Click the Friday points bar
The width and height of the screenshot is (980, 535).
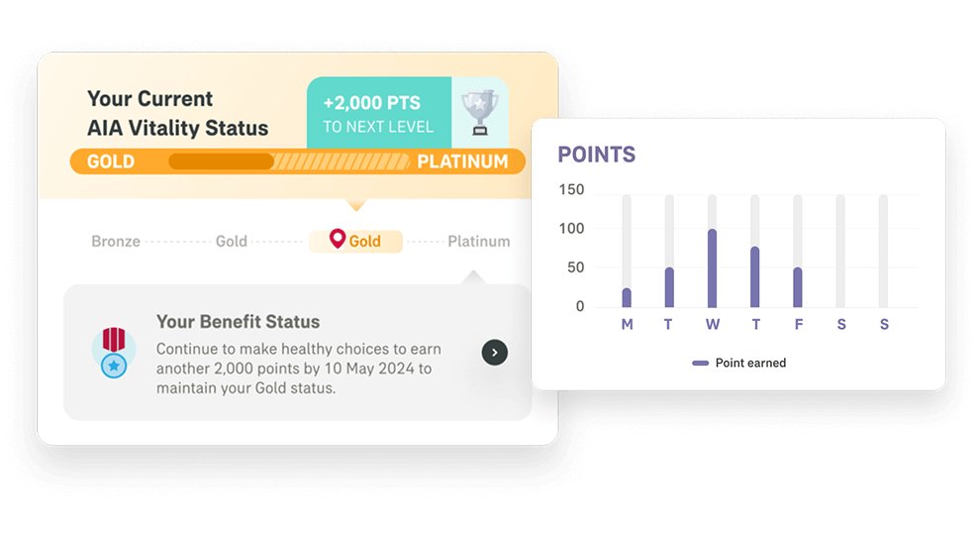click(x=798, y=287)
